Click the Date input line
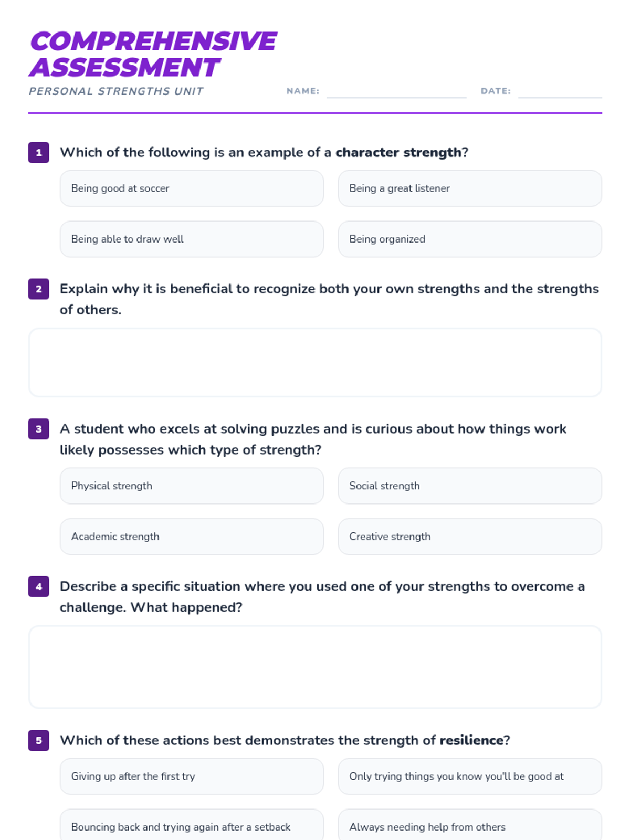 pyautogui.click(x=560, y=92)
